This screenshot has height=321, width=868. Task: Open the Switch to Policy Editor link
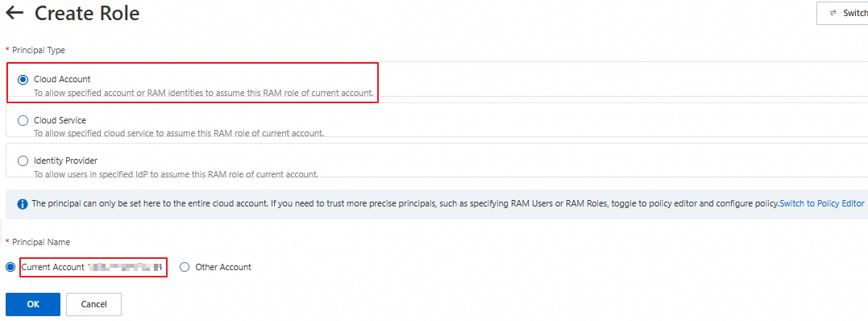tap(821, 203)
